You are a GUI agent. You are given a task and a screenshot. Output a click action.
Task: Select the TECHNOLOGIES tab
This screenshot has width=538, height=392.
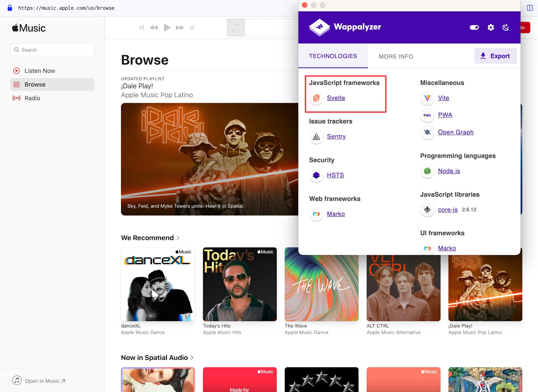pyautogui.click(x=333, y=56)
